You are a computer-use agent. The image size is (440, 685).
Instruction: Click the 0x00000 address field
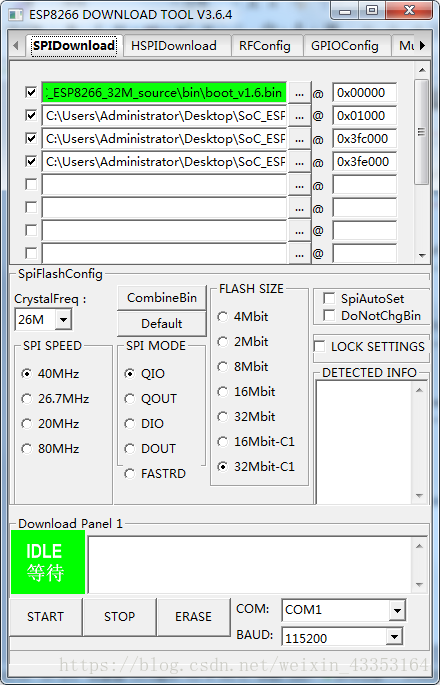pos(364,93)
